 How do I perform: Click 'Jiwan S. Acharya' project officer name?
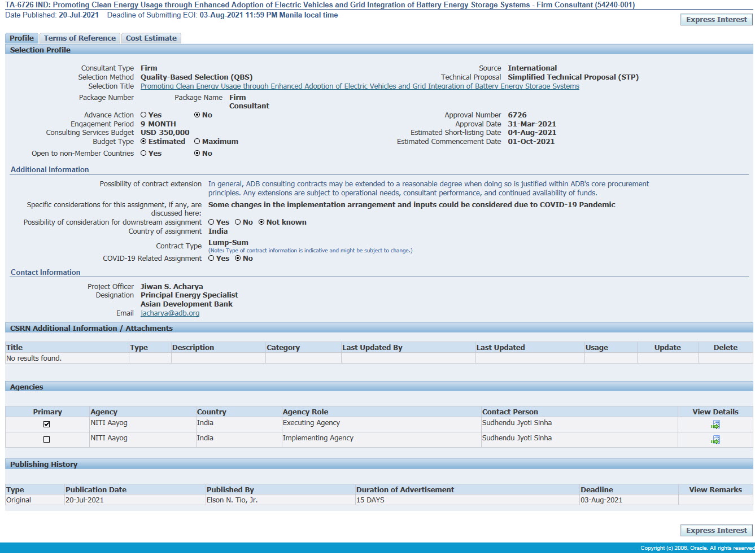[172, 286]
